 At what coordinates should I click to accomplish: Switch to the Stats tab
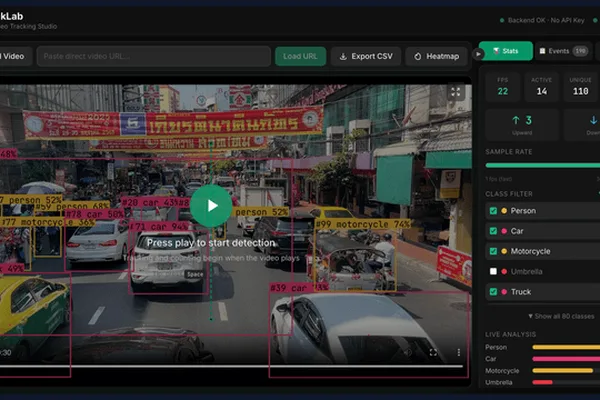tap(505, 51)
